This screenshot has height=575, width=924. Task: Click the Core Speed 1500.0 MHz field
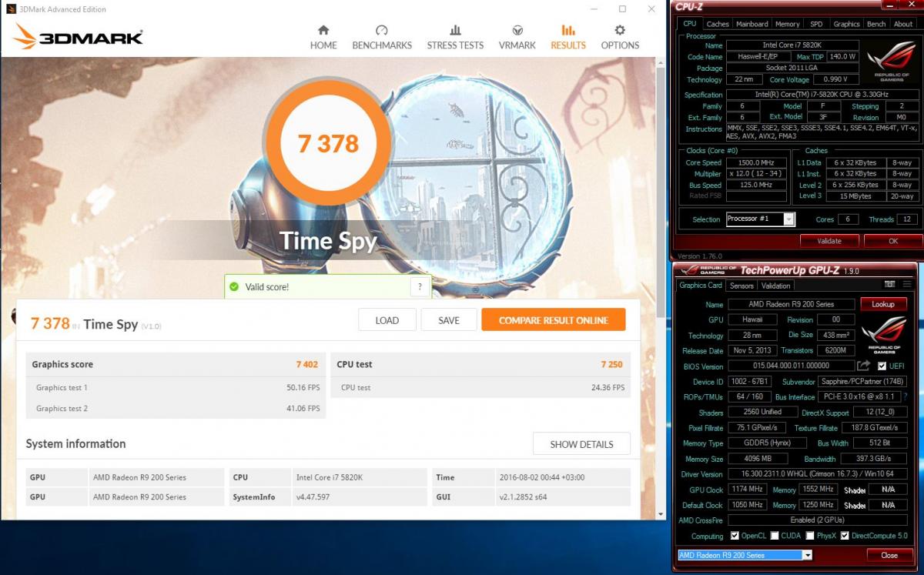pos(756,163)
